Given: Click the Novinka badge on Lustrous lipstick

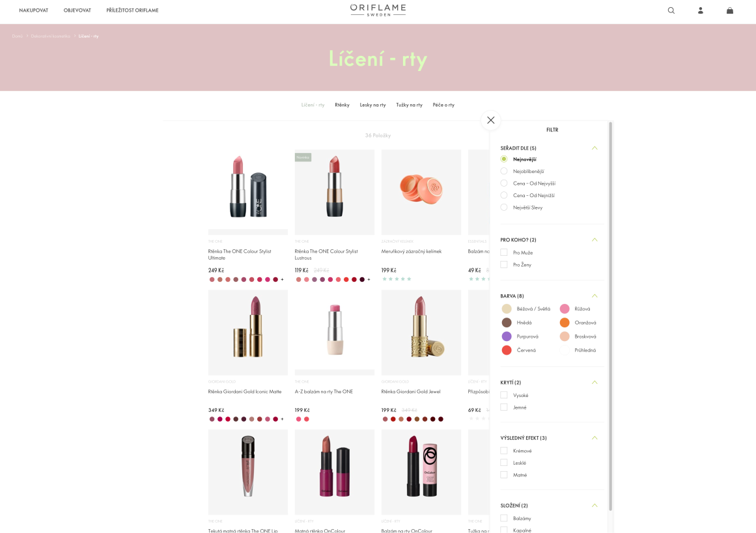Looking at the screenshot, I should click(303, 157).
